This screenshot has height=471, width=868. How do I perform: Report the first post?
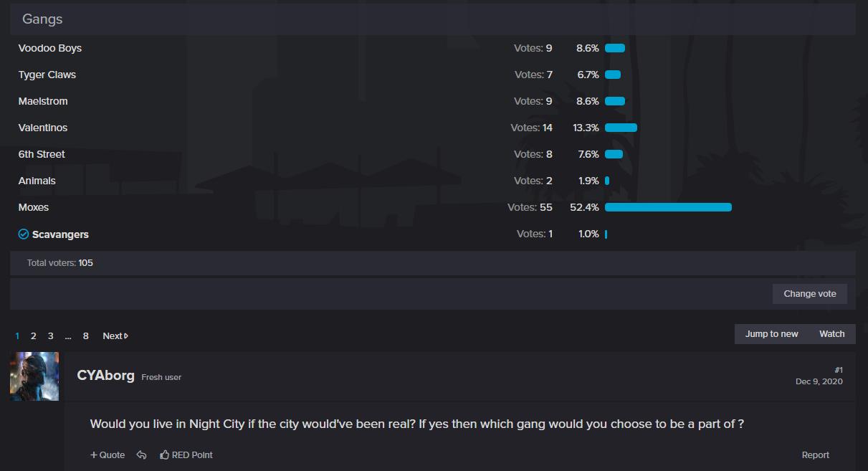(x=816, y=455)
